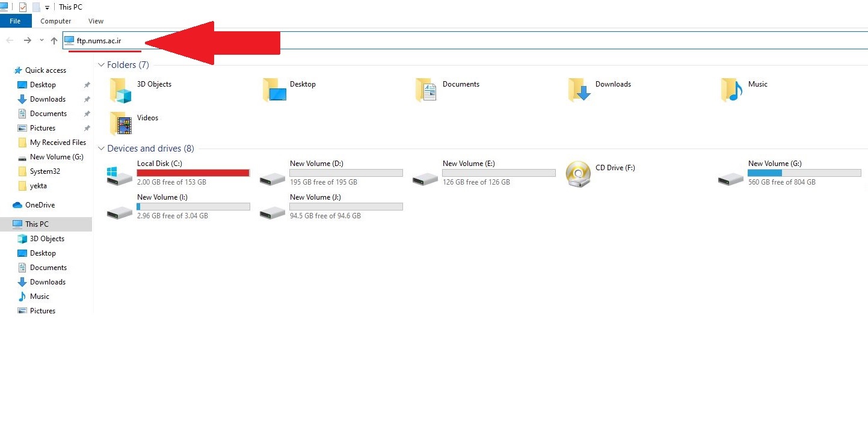This screenshot has height=421, width=868.
Task: Open the File menu
Action: (15, 21)
